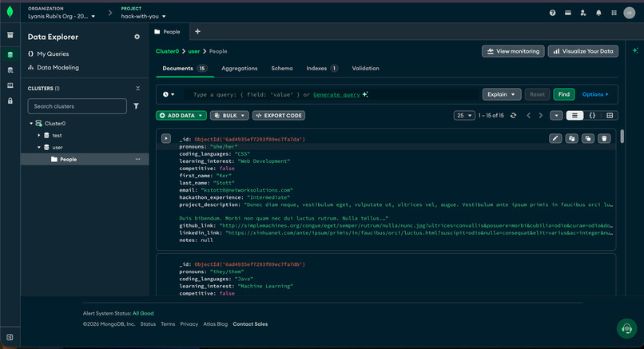Collapse the user database node
Viewport: 644px width, 349px height.
click(39, 147)
